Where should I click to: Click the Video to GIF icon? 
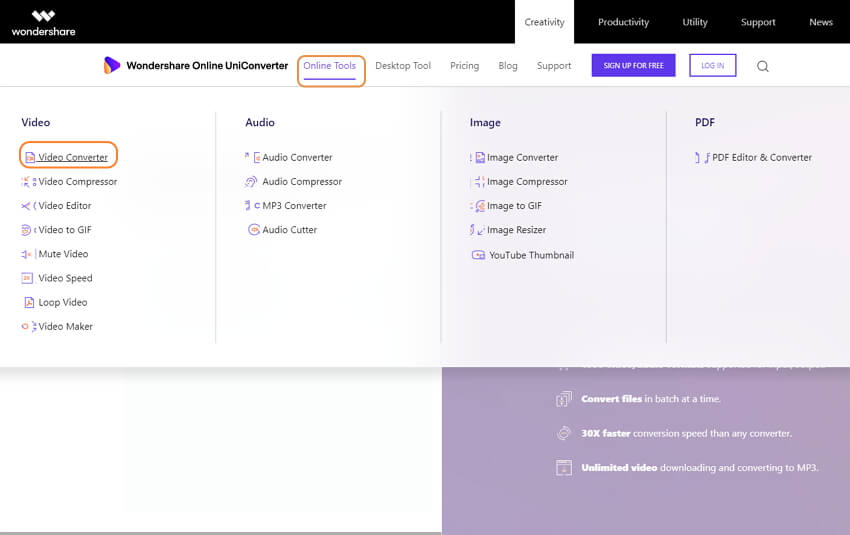[x=28, y=230]
